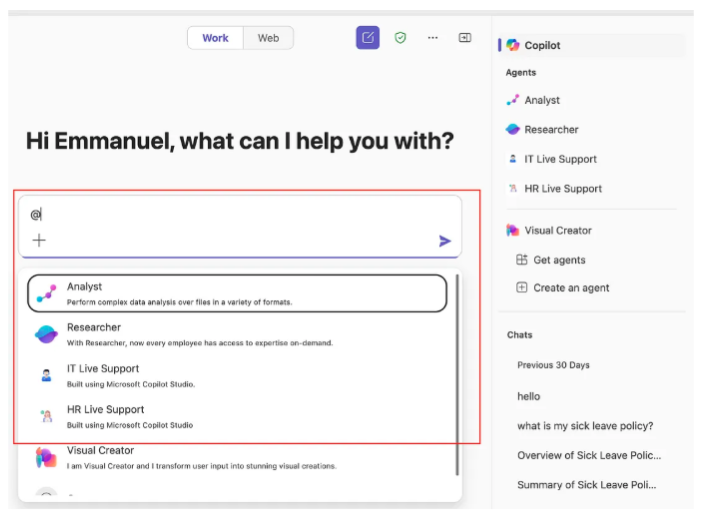Choose Researcher from the mention dropdown

[x=236, y=334]
